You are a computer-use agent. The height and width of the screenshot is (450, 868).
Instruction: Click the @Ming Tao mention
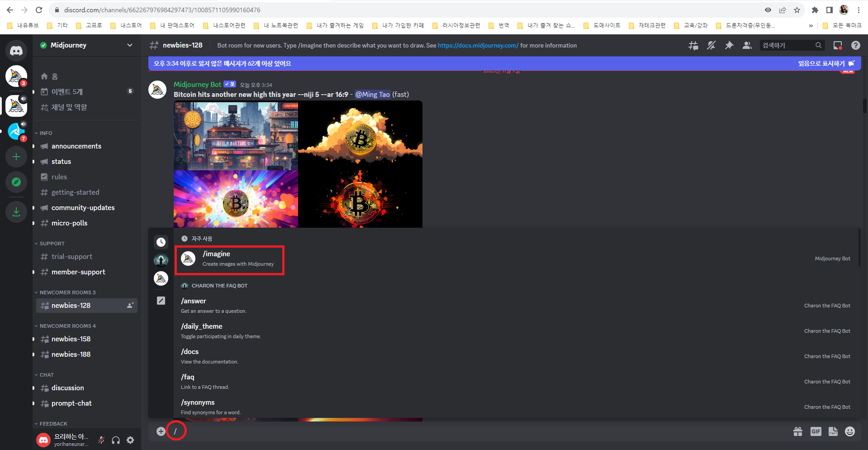tap(372, 95)
